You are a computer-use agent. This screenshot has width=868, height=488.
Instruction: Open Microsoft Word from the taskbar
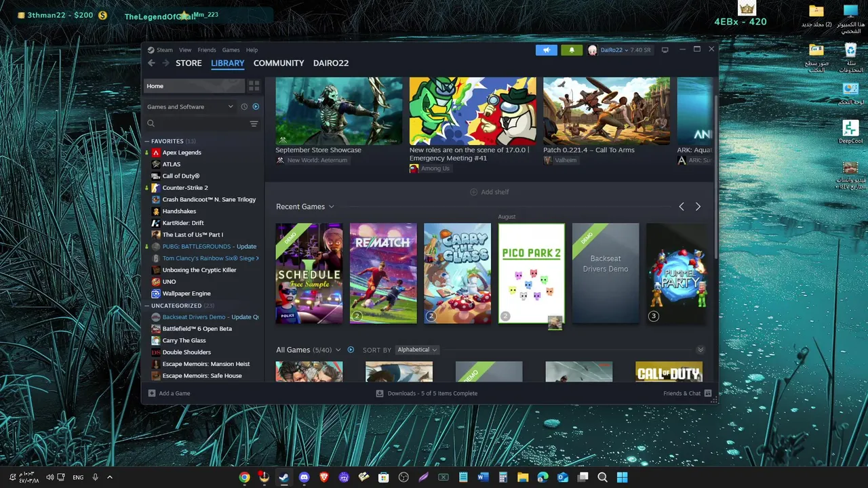483,477
